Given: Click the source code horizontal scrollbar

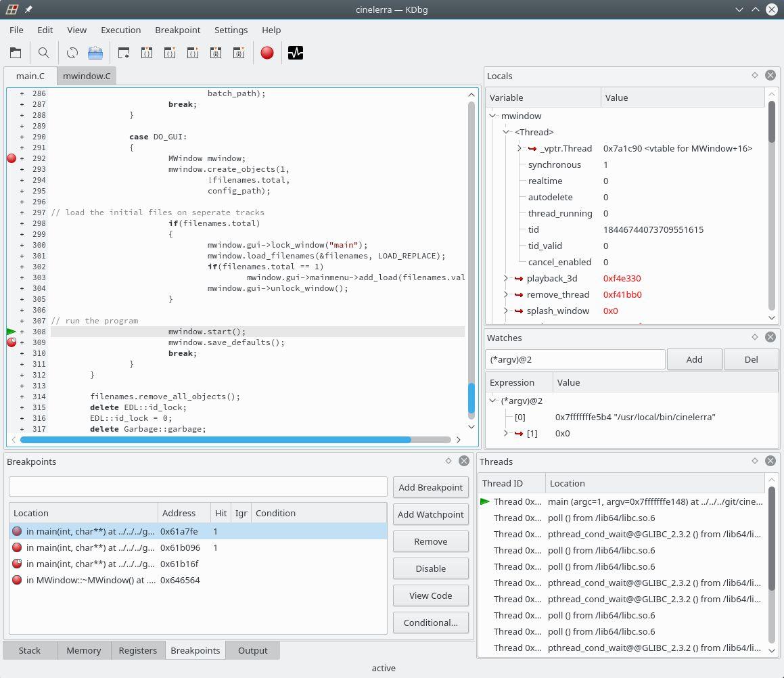Looking at the screenshot, I should pos(215,440).
